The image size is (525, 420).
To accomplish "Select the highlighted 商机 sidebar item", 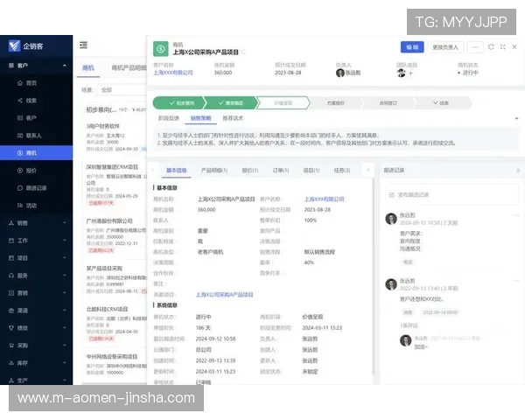I will pos(36,153).
